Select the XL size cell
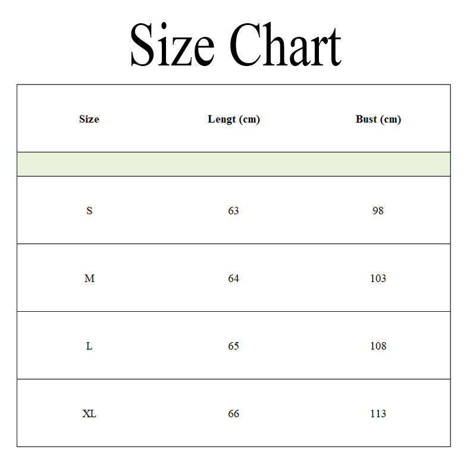476x476 pixels. coord(89,414)
